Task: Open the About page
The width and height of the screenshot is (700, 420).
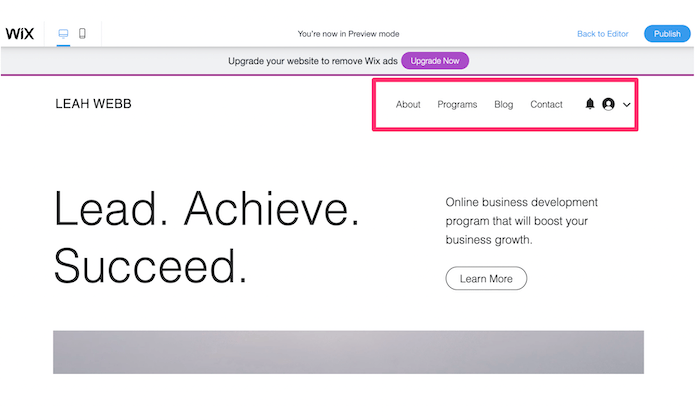Action: (408, 104)
